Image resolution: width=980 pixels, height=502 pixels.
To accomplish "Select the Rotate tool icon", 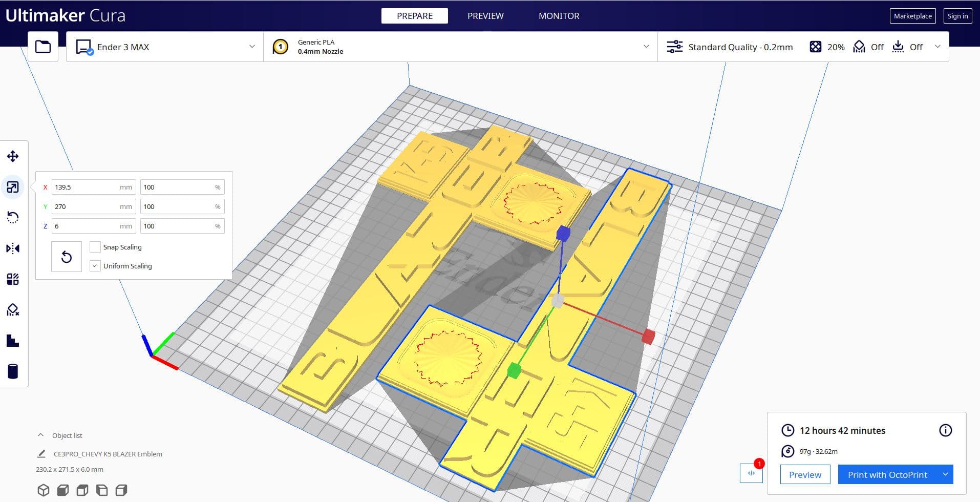I will click(13, 218).
